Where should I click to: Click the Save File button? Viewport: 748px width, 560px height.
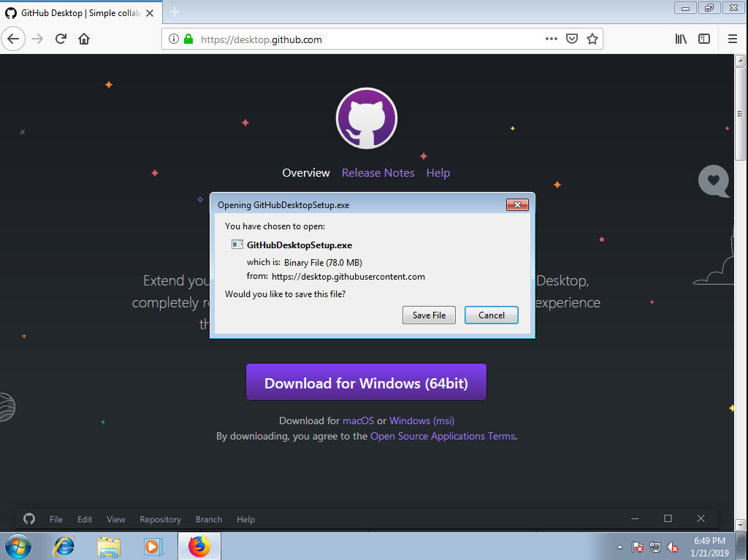pos(429,315)
